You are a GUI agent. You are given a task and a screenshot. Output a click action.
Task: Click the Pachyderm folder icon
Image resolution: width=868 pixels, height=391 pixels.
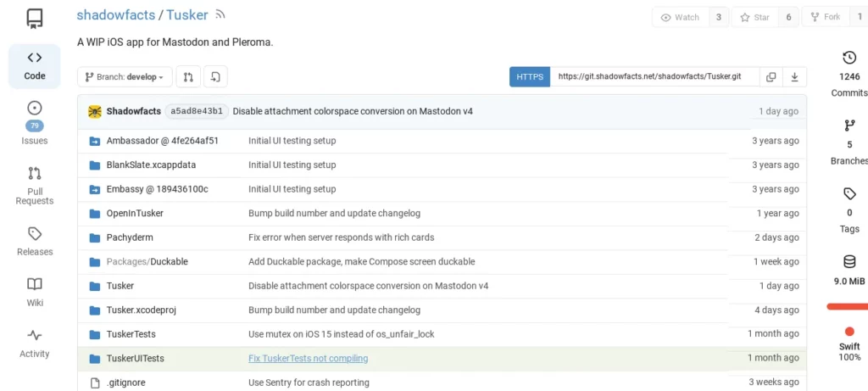coord(94,237)
